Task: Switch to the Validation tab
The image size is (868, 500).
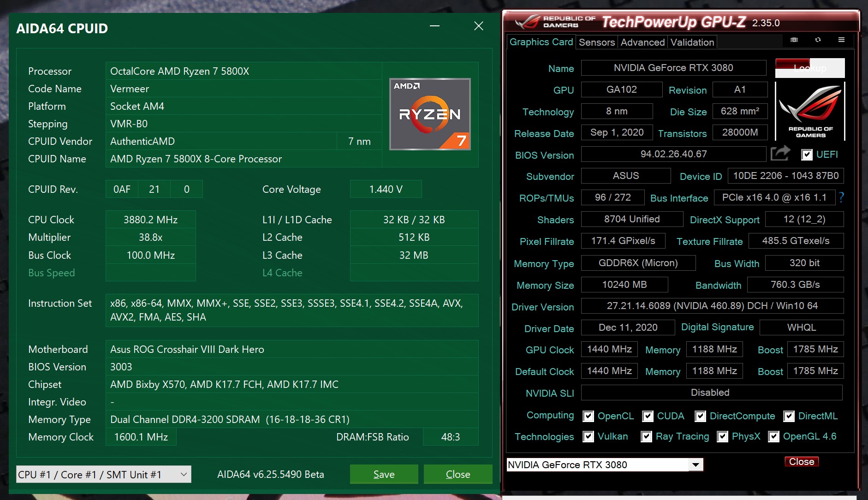Action: tap(692, 42)
